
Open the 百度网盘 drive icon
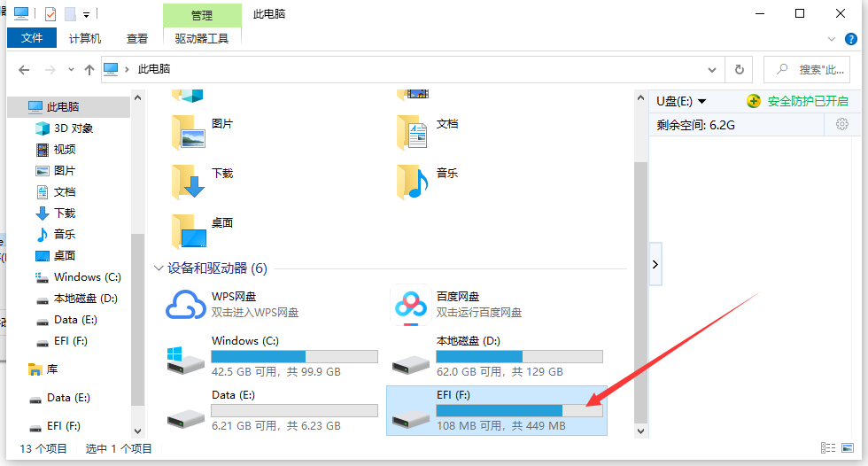(410, 305)
